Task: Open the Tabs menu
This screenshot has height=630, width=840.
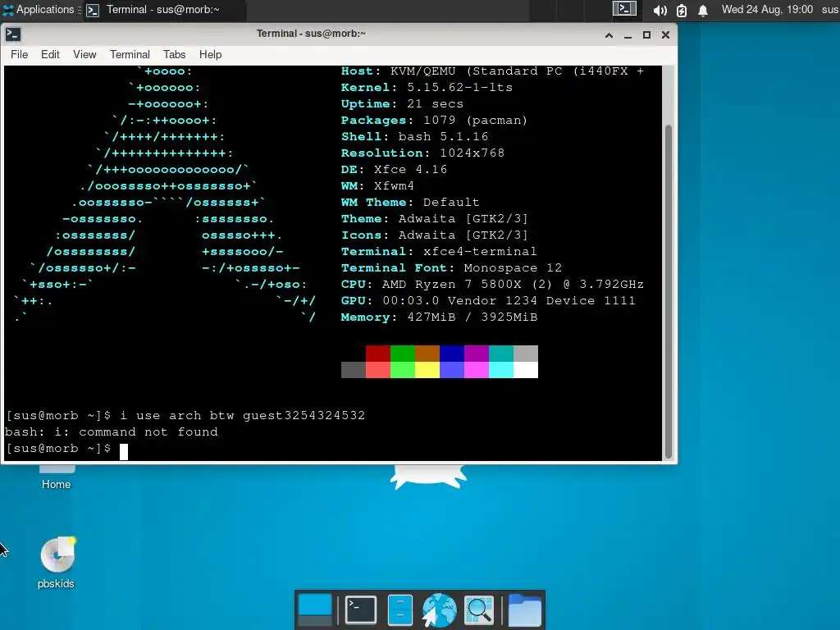Action: point(174,55)
